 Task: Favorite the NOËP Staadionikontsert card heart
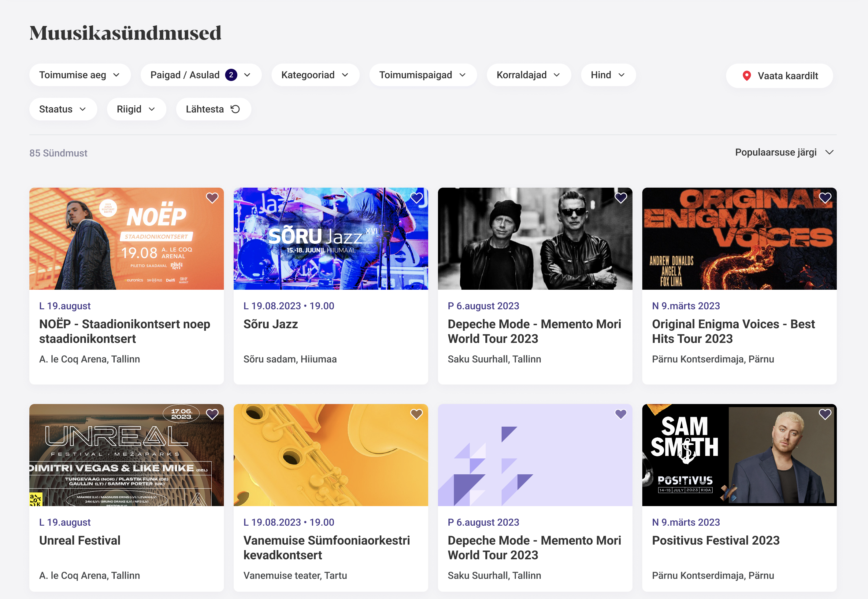212,198
